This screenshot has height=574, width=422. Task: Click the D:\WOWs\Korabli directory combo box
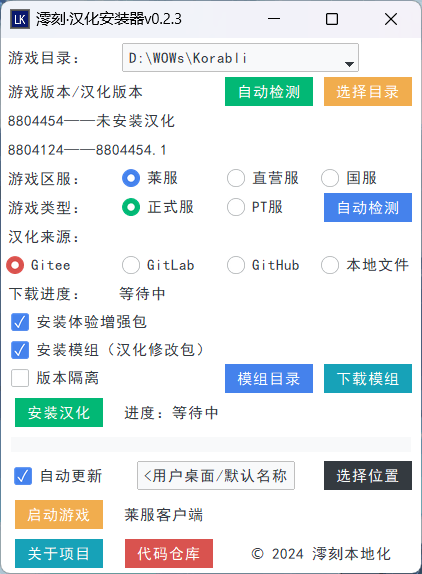click(240, 58)
